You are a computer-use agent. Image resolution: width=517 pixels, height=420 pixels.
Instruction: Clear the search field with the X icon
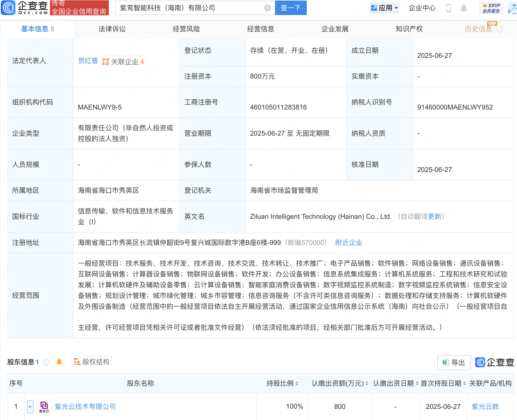point(267,8)
